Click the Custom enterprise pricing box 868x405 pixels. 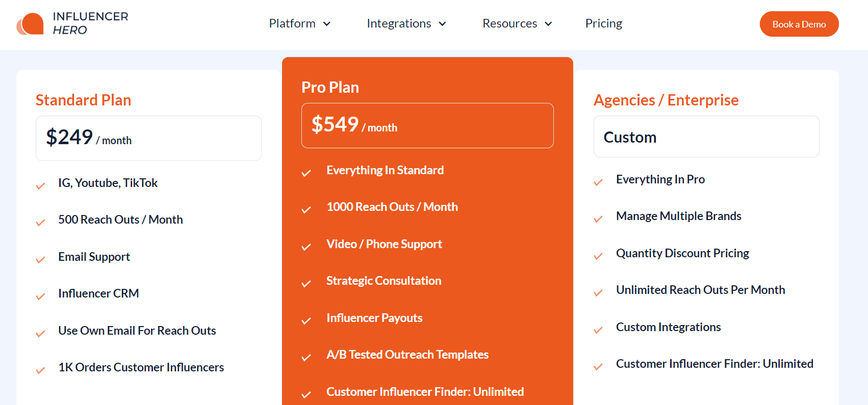[x=706, y=137]
